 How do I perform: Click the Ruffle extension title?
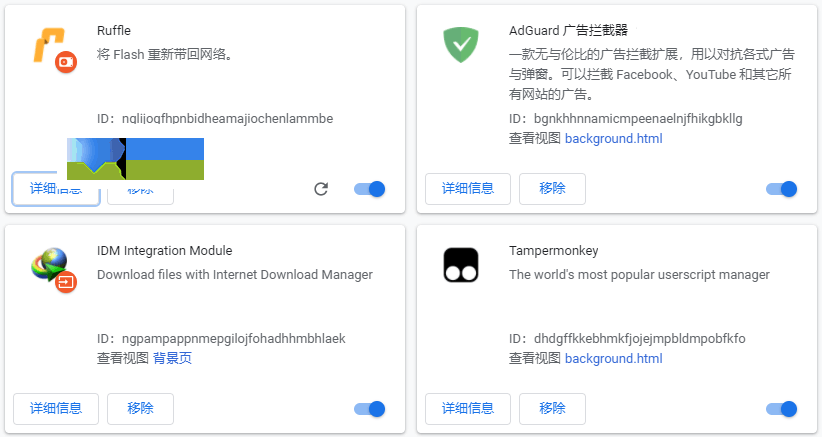point(114,30)
